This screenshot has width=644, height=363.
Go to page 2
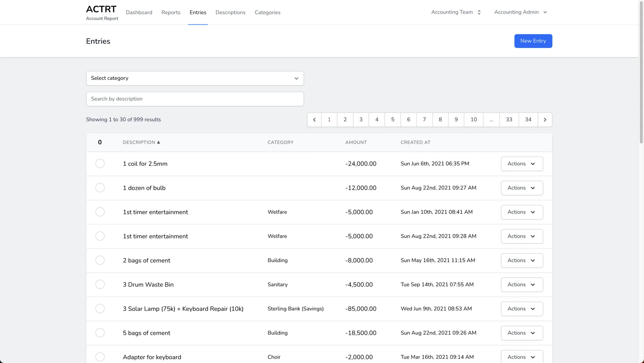click(x=345, y=120)
